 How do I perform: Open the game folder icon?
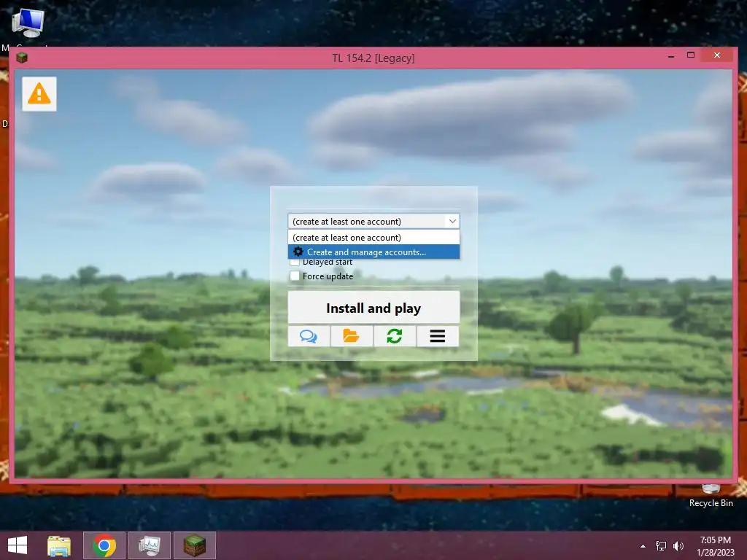(x=352, y=336)
